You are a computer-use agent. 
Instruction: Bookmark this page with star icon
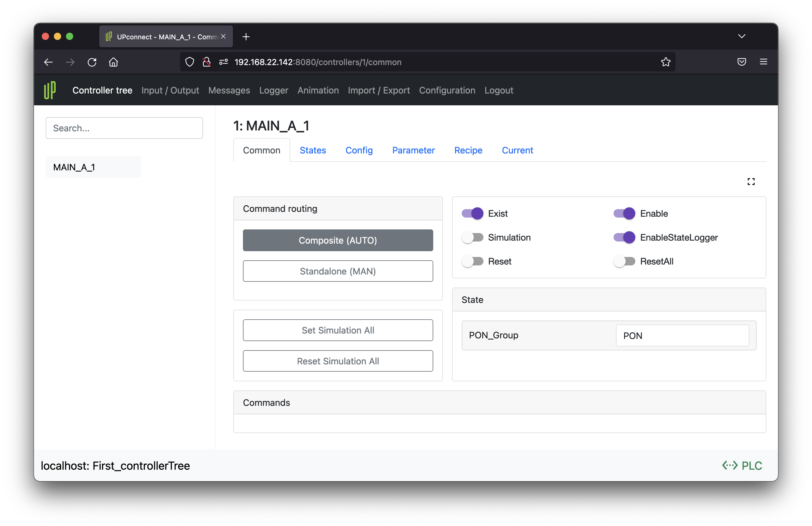point(666,62)
